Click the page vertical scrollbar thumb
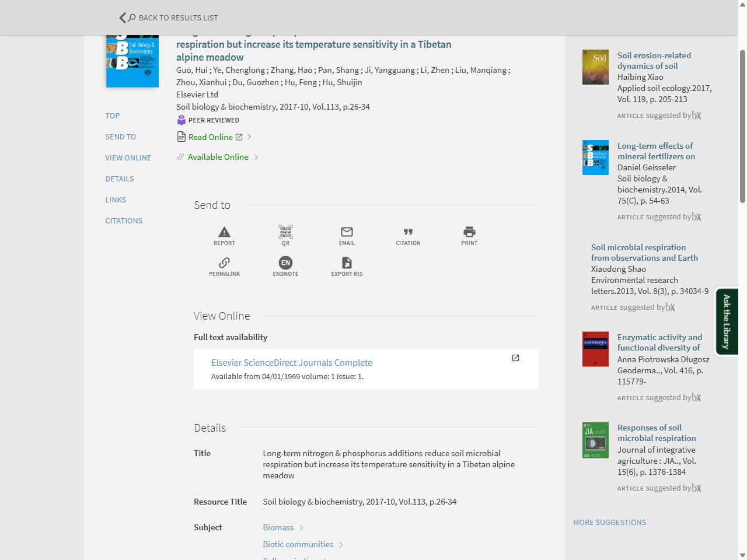This screenshot has height=560, width=747. pos(742,125)
